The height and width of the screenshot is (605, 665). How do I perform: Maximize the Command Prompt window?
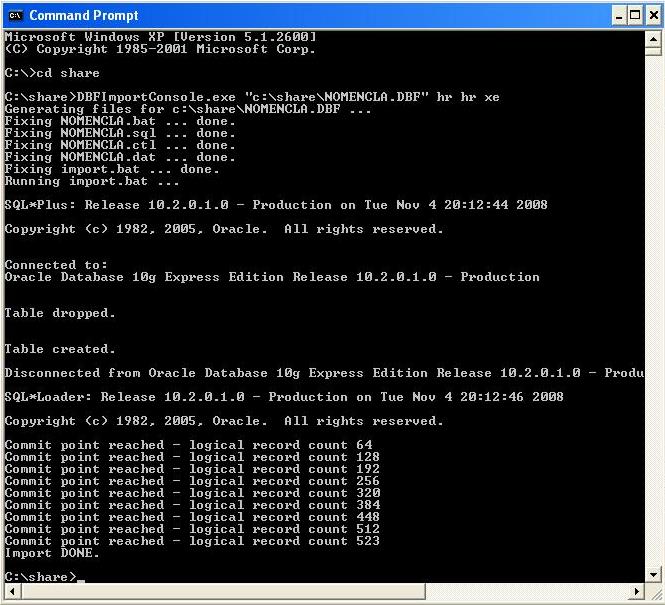(x=635, y=16)
